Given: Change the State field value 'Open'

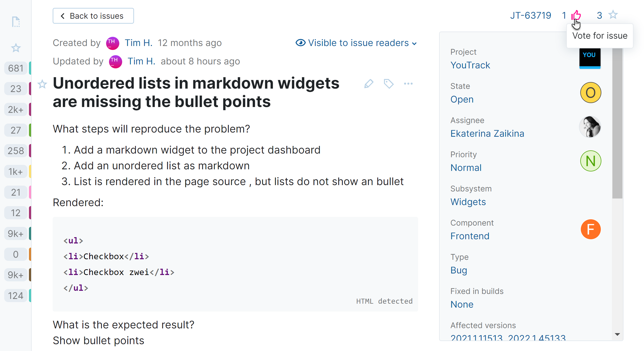Looking at the screenshot, I should tap(462, 99).
